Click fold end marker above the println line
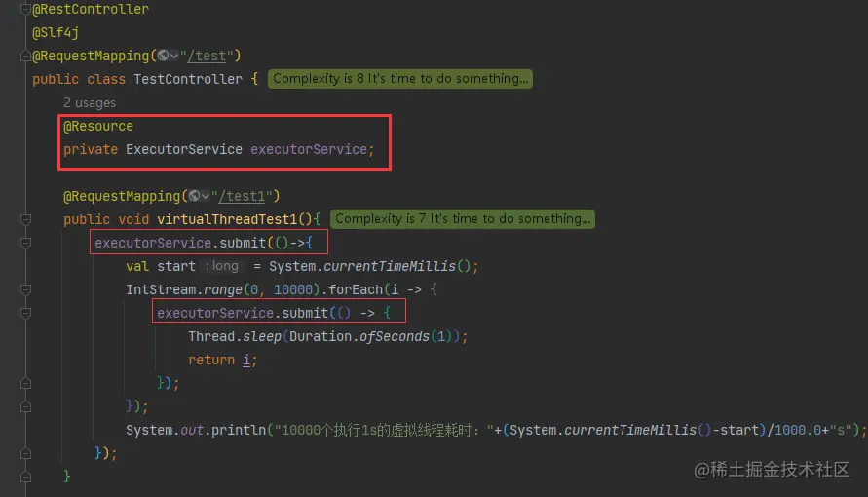This screenshot has height=497, width=868. pyautogui.click(x=25, y=406)
